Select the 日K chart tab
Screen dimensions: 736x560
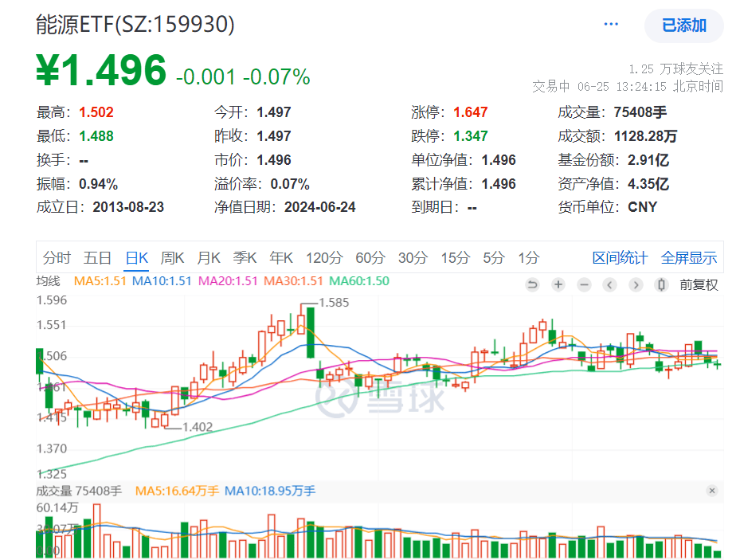(x=136, y=258)
